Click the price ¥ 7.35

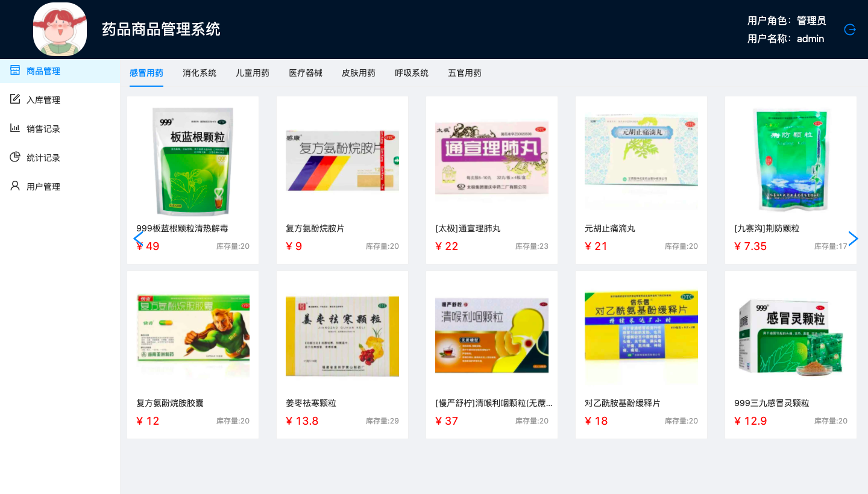coord(751,246)
